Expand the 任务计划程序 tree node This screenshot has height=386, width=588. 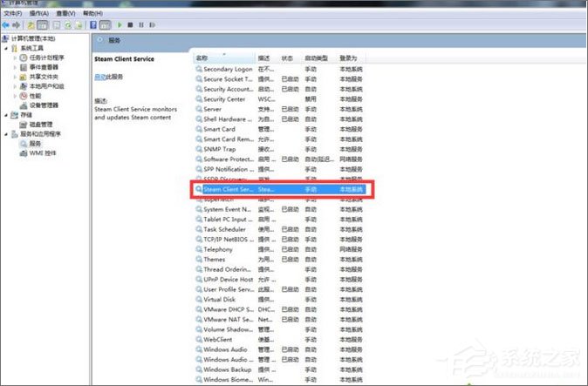[16, 58]
